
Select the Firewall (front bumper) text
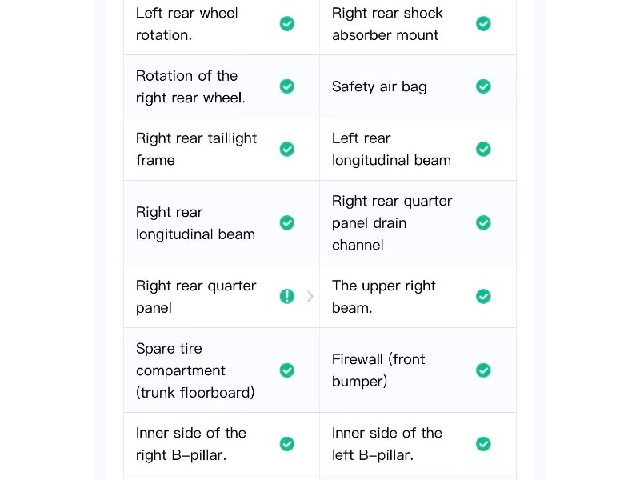coord(378,370)
